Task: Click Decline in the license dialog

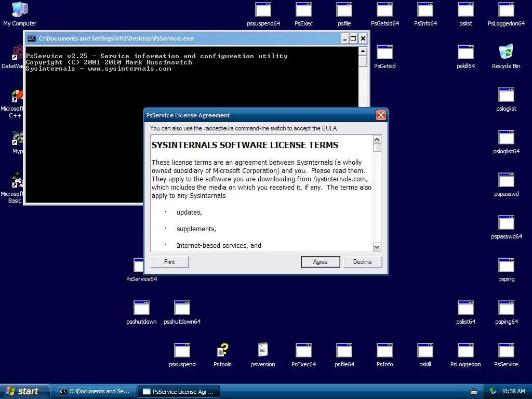Action: click(362, 262)
